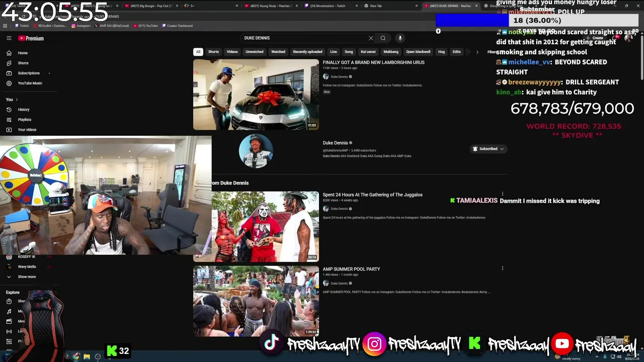Open Spent 24 Hours At The Gathering title
Image resolution: width=644 pixels, height=362 pixels.
[x=373, y=195]
